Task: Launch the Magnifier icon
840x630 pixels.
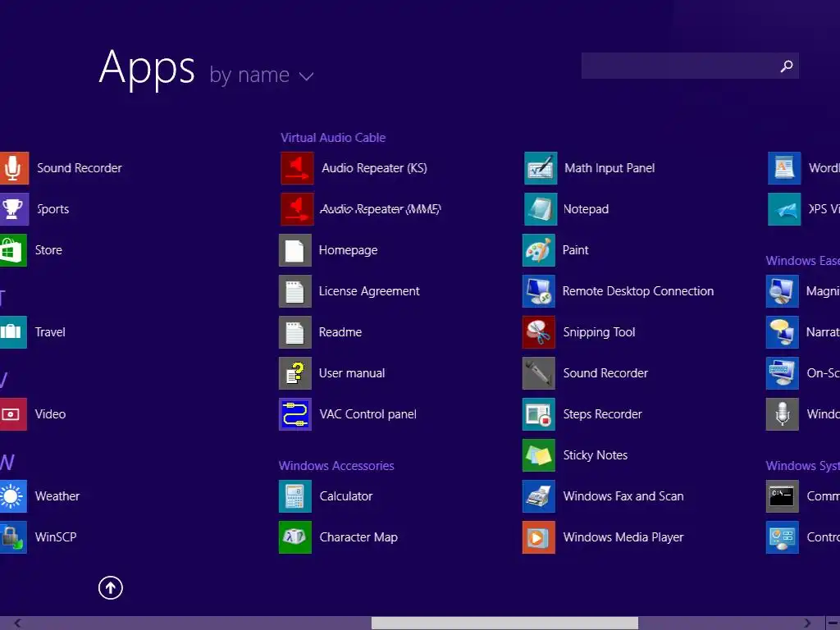Action: pyautogui.click(x=783, y=291)
